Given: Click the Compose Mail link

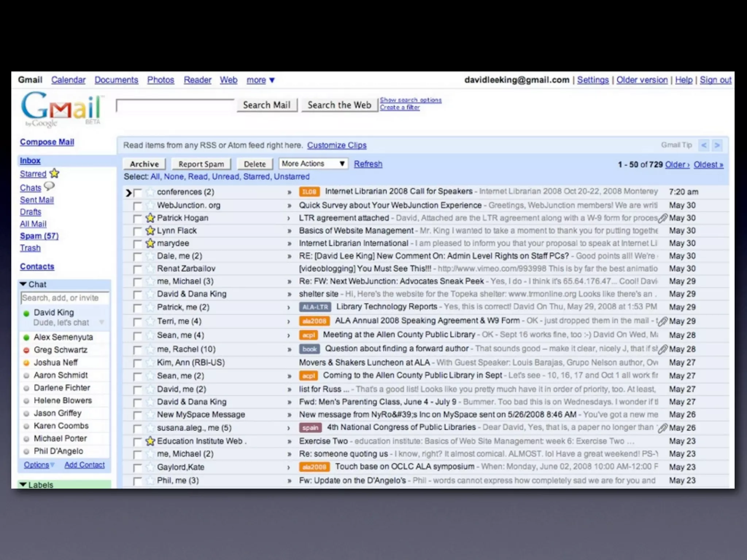Looking at the screenshot, I should tap(47, 142).
